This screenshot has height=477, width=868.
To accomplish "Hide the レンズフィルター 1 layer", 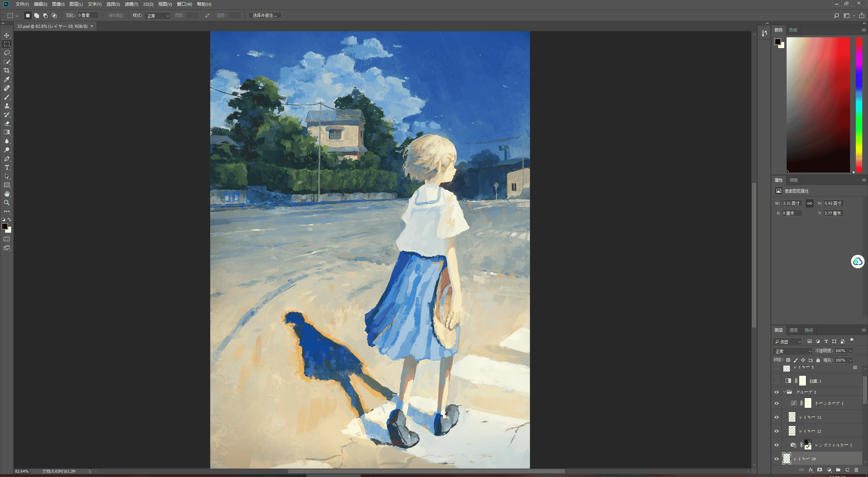I will point(776,445).
